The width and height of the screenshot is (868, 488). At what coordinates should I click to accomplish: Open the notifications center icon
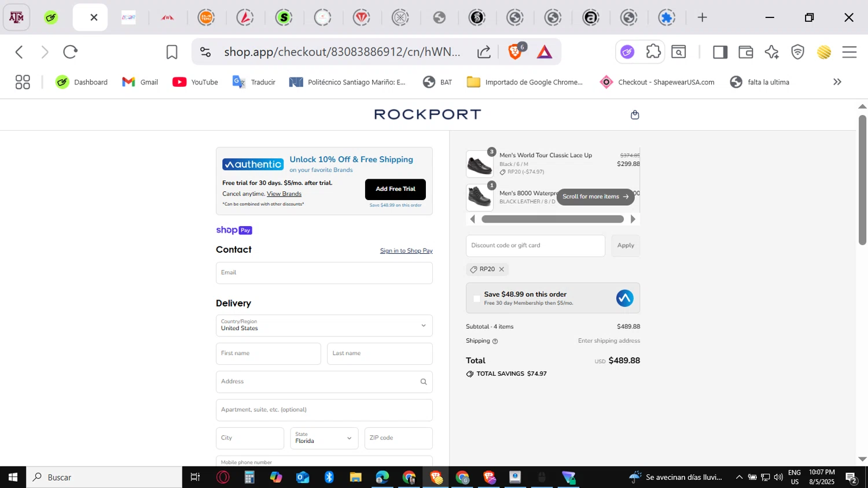(851, 478)
